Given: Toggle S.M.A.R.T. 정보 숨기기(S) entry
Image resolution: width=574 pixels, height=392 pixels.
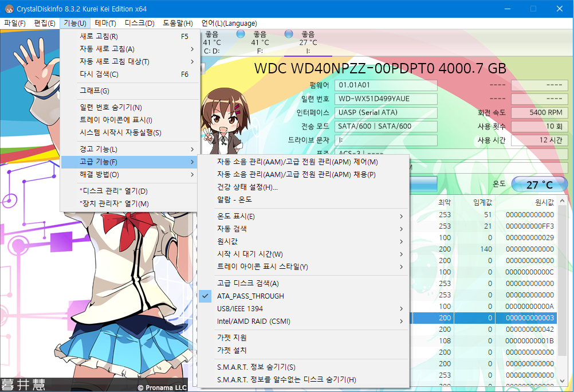Looking at the screenshot, I should click(303, 367).
